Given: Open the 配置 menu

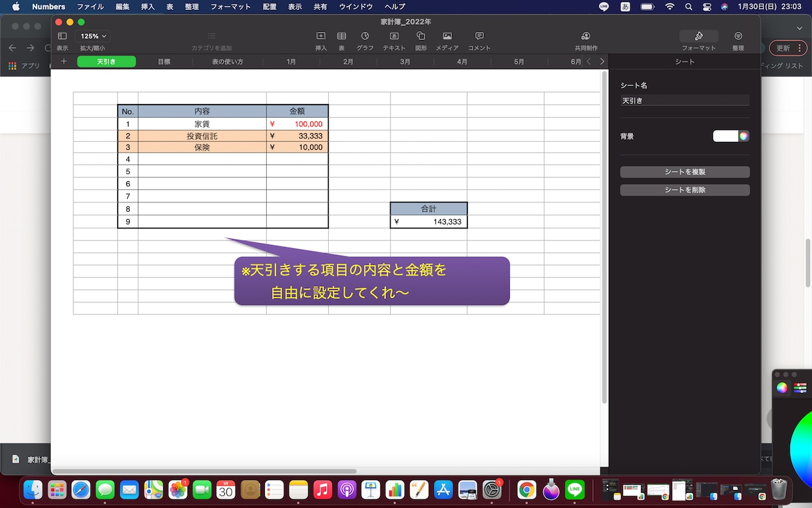Looking at the screenshot, I should point(270,7).
